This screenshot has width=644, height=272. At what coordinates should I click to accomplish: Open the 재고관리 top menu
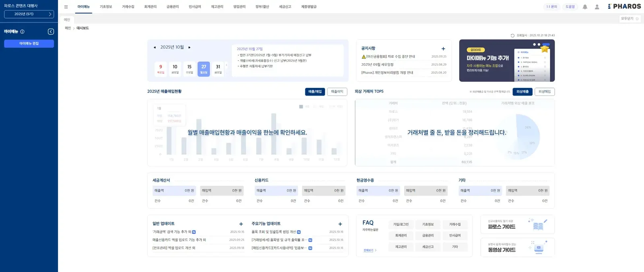[217, 7]
